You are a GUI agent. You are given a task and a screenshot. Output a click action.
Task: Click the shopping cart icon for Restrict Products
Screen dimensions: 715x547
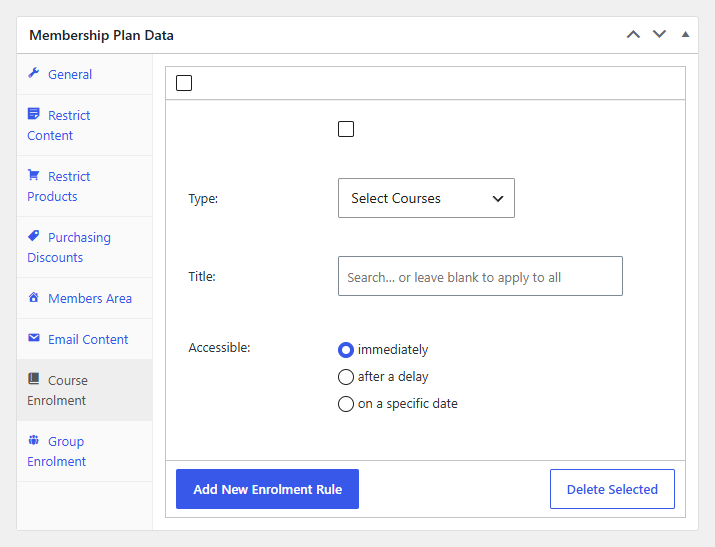tap(34, 175)
